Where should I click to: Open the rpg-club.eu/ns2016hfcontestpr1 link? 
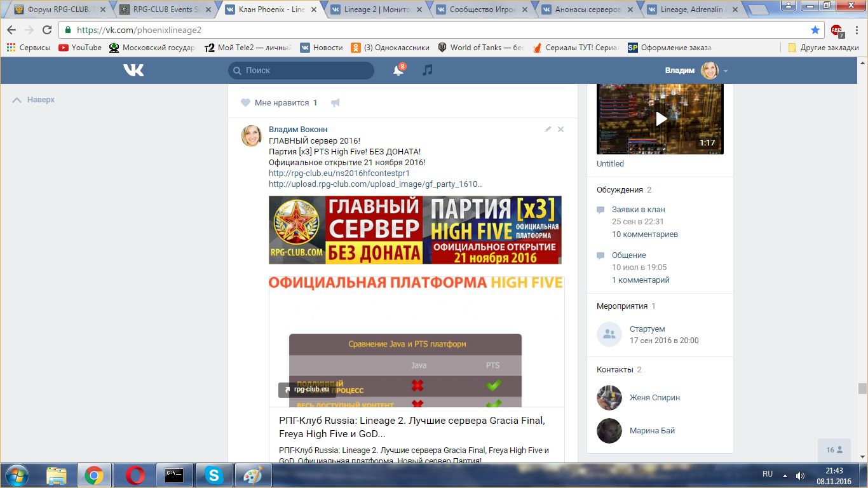(339, 173)
